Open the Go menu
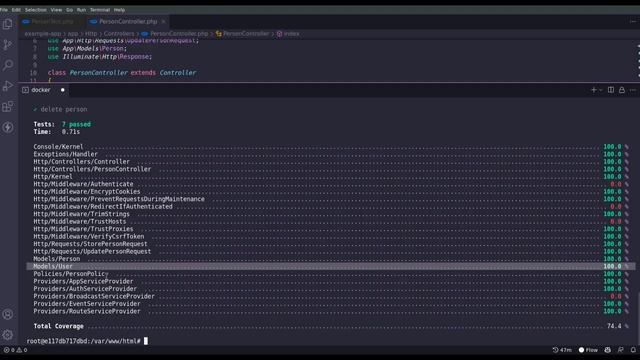Viewport: 640px width, 360px height. point(69,10)
